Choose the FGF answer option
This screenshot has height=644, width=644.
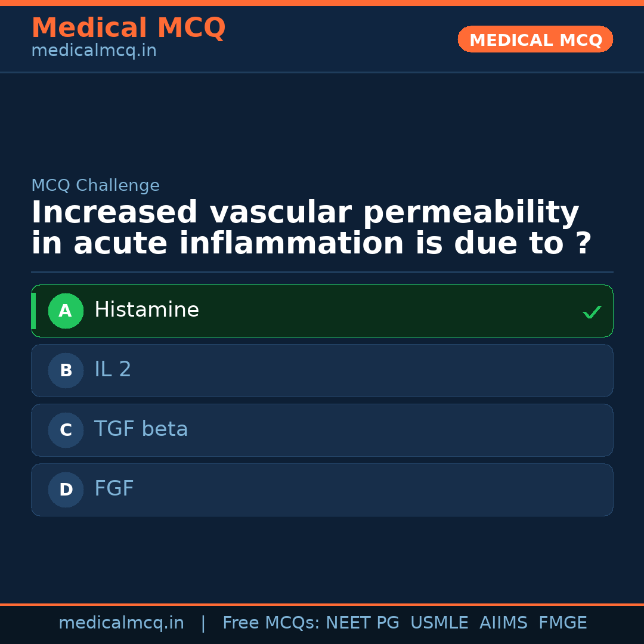point(322,490)
